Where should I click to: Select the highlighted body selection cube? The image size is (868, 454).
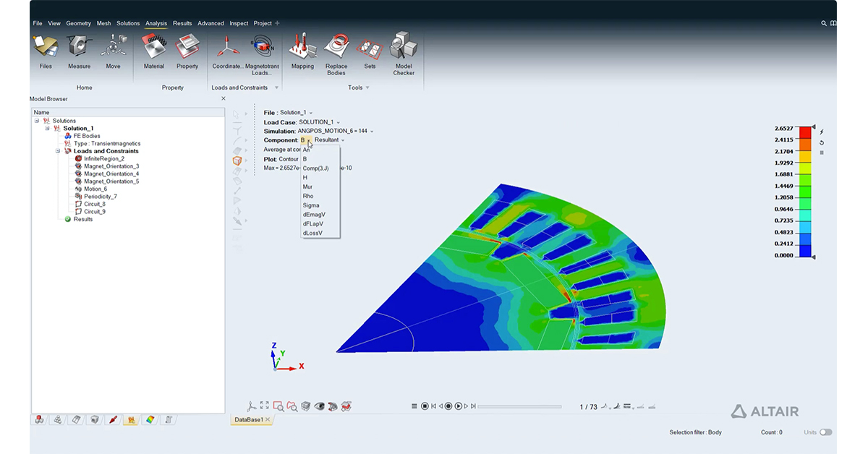(237, 160)
